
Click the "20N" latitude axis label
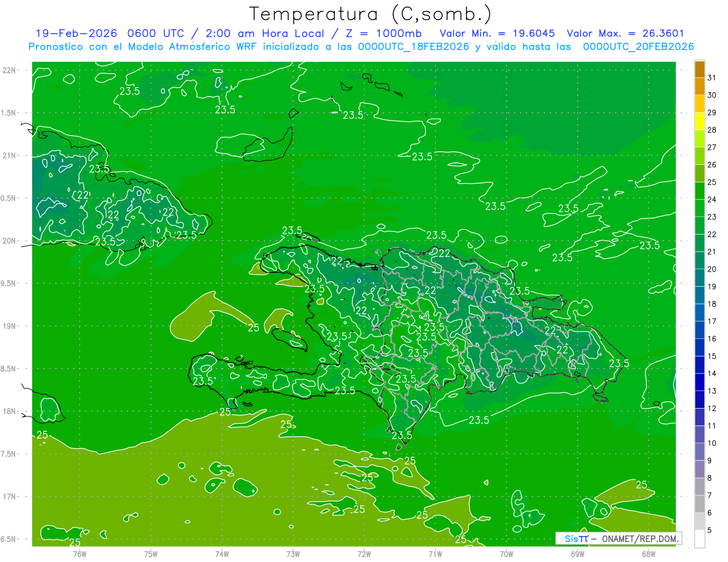point(10,241)
